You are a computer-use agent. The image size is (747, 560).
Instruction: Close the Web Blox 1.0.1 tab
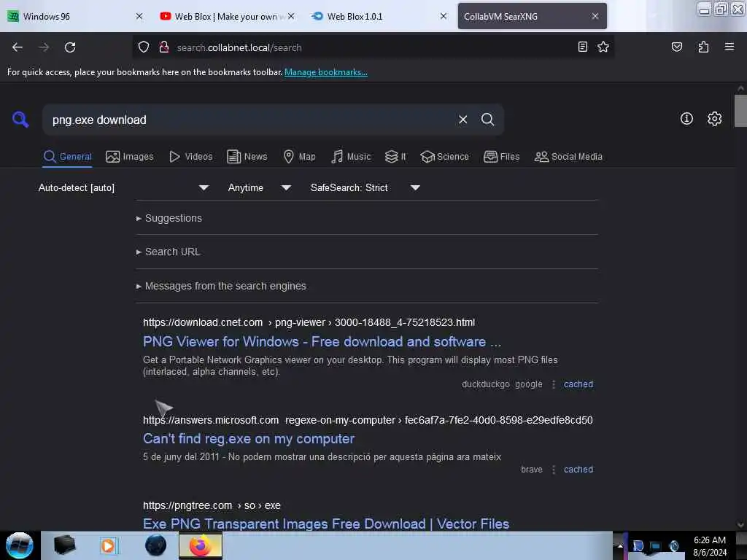(x=443, y=16)
